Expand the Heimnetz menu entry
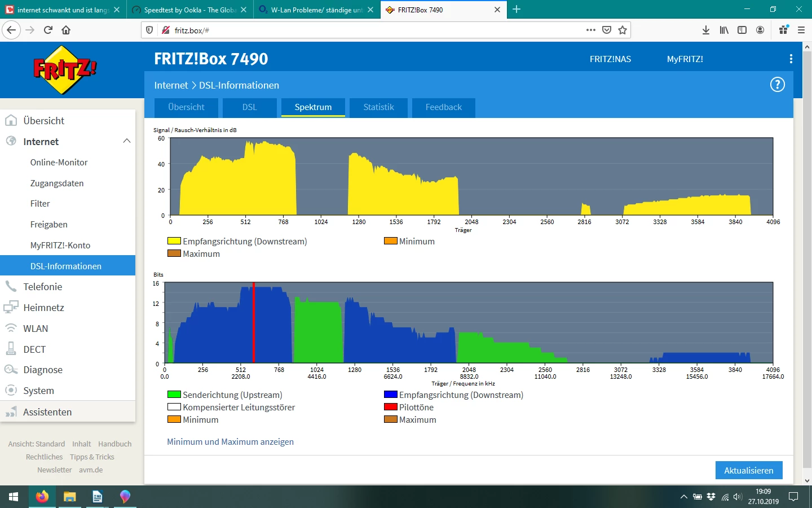The image size is (812, 508). pyautogui.click(x=43, y=308)
